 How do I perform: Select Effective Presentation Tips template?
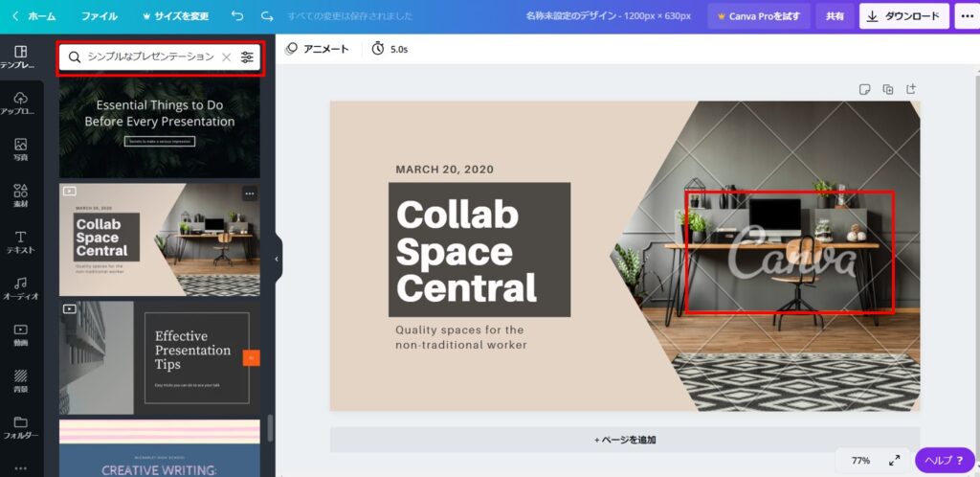coord(160,357)
